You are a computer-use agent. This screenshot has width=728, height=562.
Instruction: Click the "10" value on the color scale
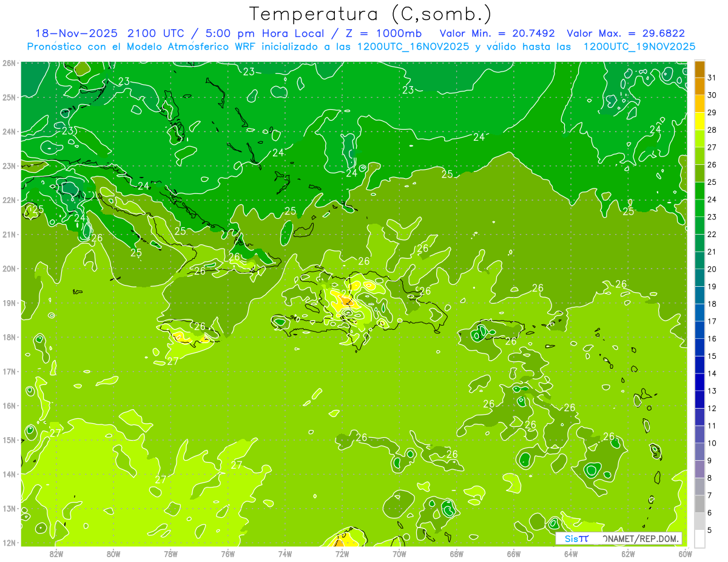[712, 443]
